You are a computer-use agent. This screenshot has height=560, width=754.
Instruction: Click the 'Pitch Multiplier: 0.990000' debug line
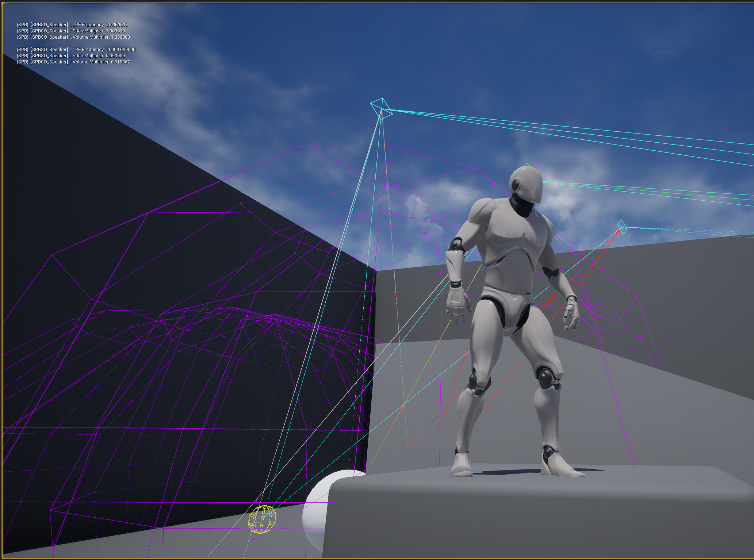(x=71, y=55)
